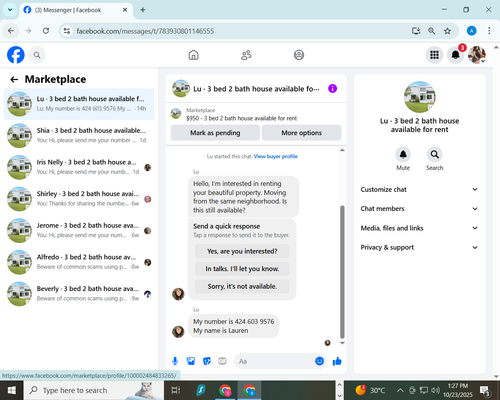
Task: Click Mark as pending button
Action: 215,133
